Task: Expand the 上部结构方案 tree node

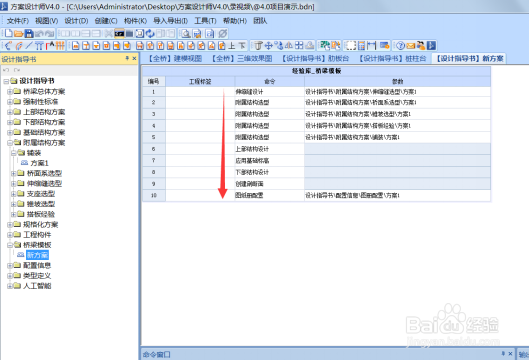Action: coord(10,112)
